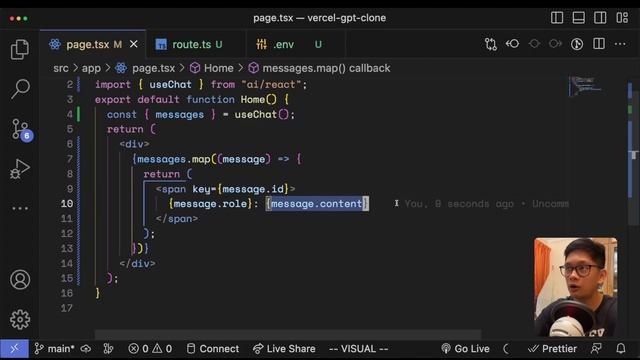Screen dimensions: 640x360
Task: Click the -- VISUAL -- mode indicator
Action: pos(358,349)
